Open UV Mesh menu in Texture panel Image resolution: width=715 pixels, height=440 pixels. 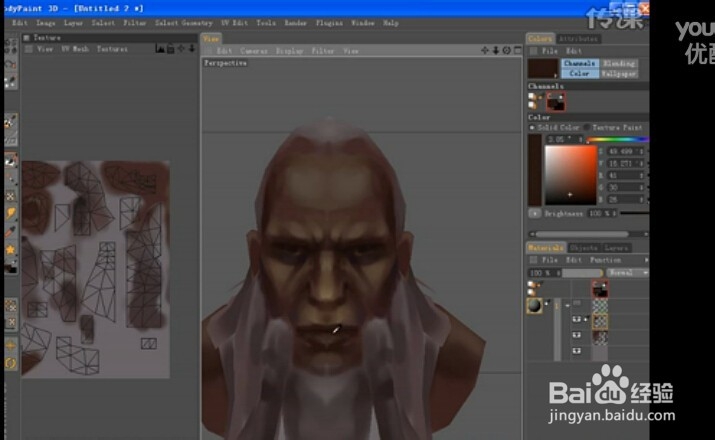pos(75,49)
